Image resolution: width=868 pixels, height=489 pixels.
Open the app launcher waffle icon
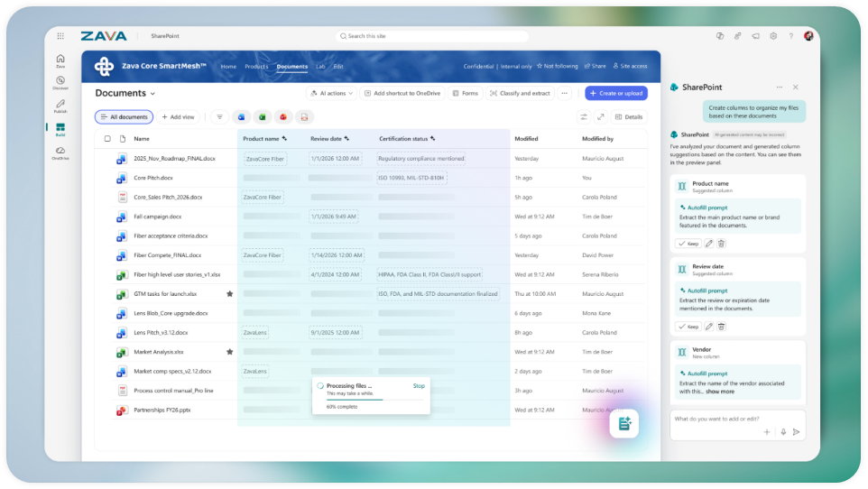[60, 36]
